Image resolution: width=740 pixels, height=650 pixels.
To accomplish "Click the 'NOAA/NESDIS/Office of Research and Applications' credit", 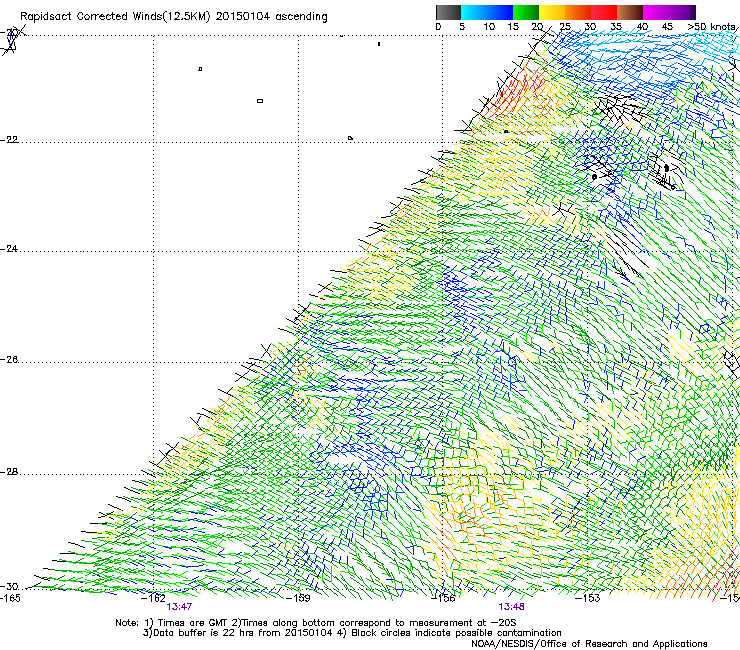I will tap(589, 644).
